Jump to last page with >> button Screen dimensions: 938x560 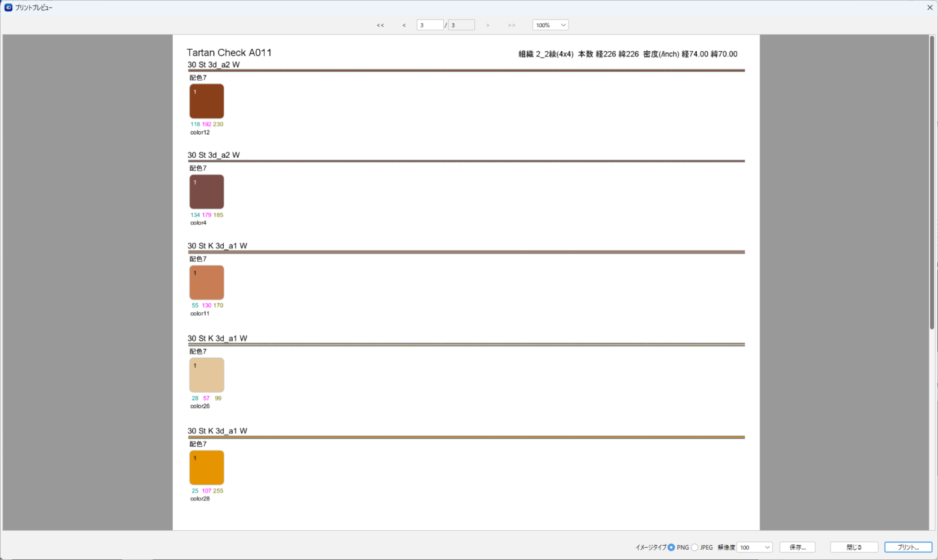512,25
